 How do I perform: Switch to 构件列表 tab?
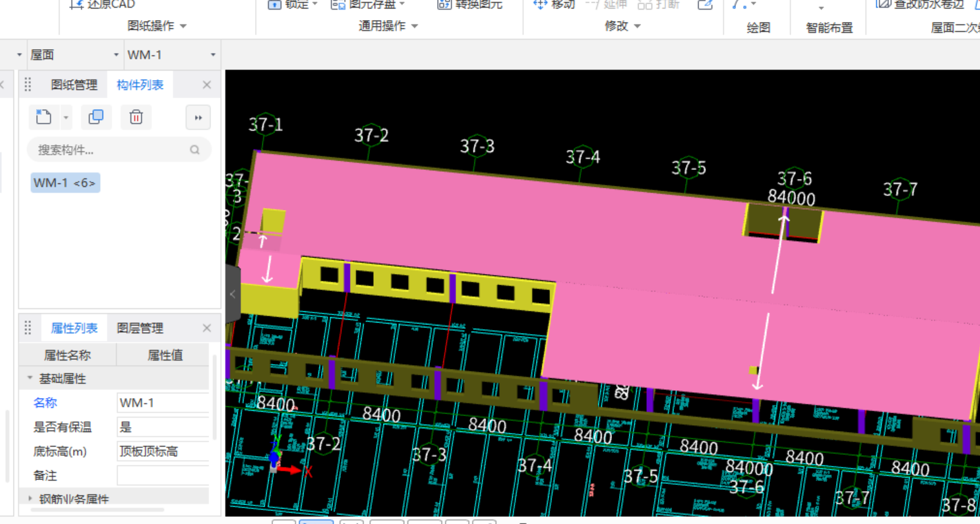coord(140,85)
